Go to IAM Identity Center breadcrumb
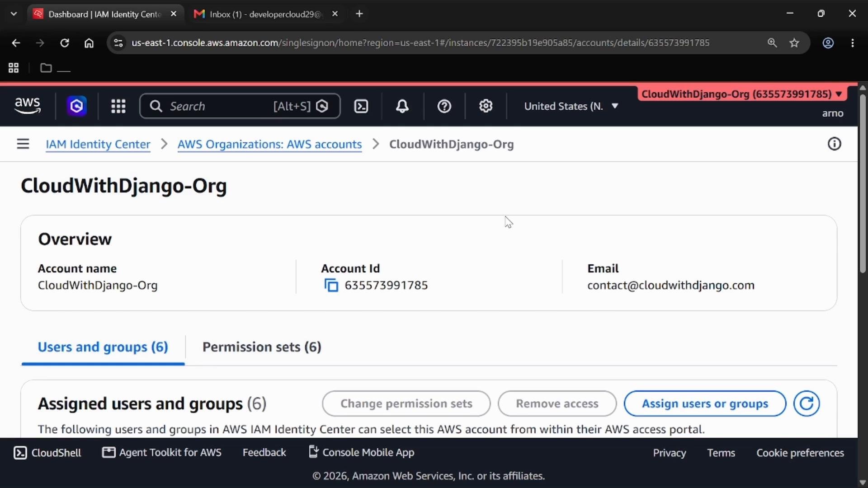 [98, 144]
